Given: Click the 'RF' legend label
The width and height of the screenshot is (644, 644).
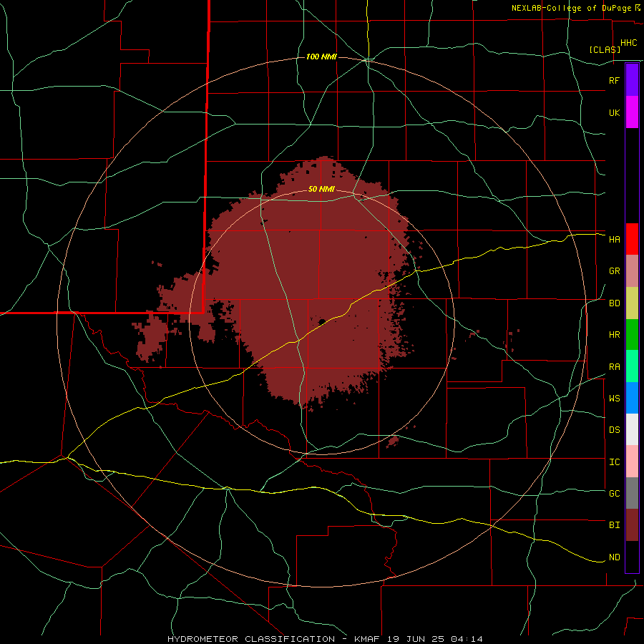Looking at the screenshot, I should [x=614, y=80].
